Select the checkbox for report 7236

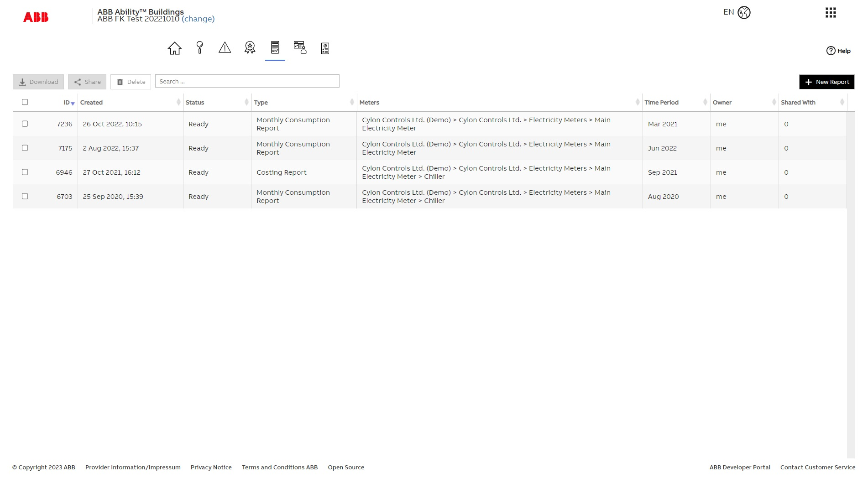point(25,124)
